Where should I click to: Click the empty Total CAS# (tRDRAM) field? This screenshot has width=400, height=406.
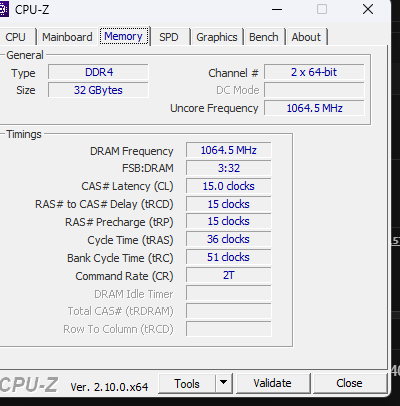pyautogui.click(x=229, y=311)
